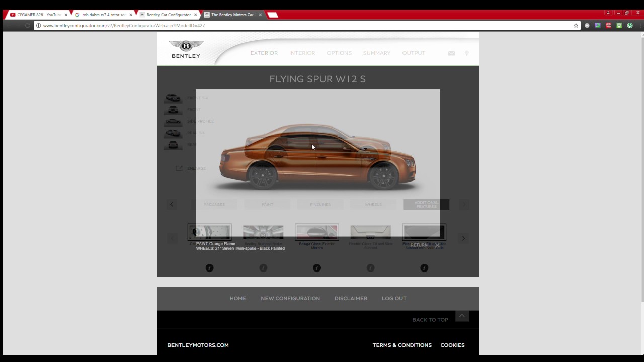This screenshot has width=644, height=362.
Task: Select the Rear view car thumbnail
Action: pyautogui.click(x=173, y=145)
